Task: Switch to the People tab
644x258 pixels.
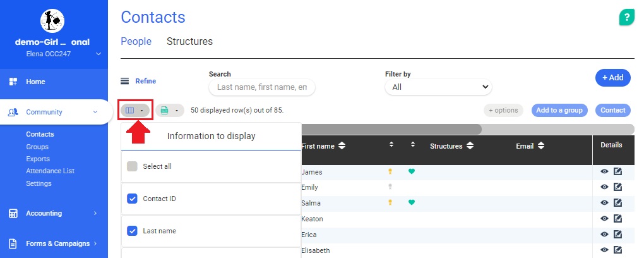Action: (136, 42)
